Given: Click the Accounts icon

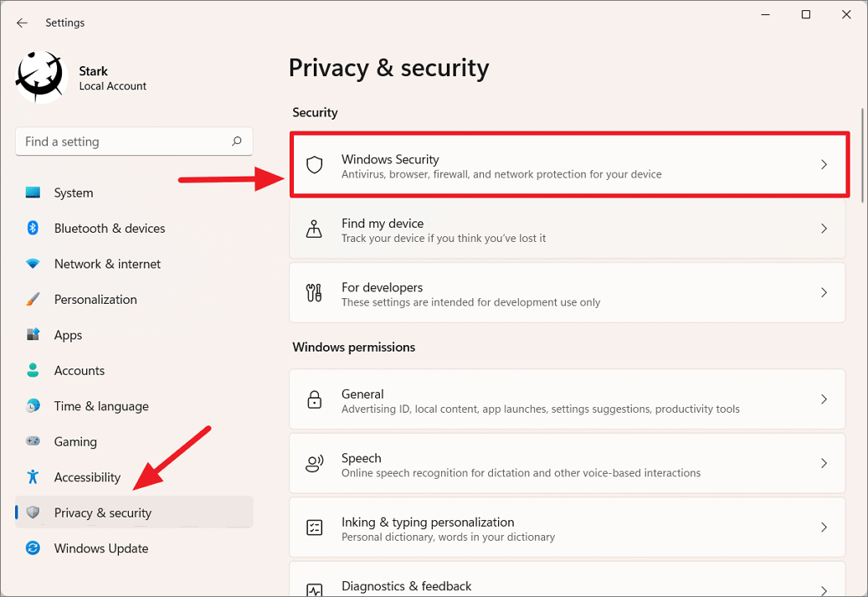Looking at the screenshot, I should click(x=33, y=370).
